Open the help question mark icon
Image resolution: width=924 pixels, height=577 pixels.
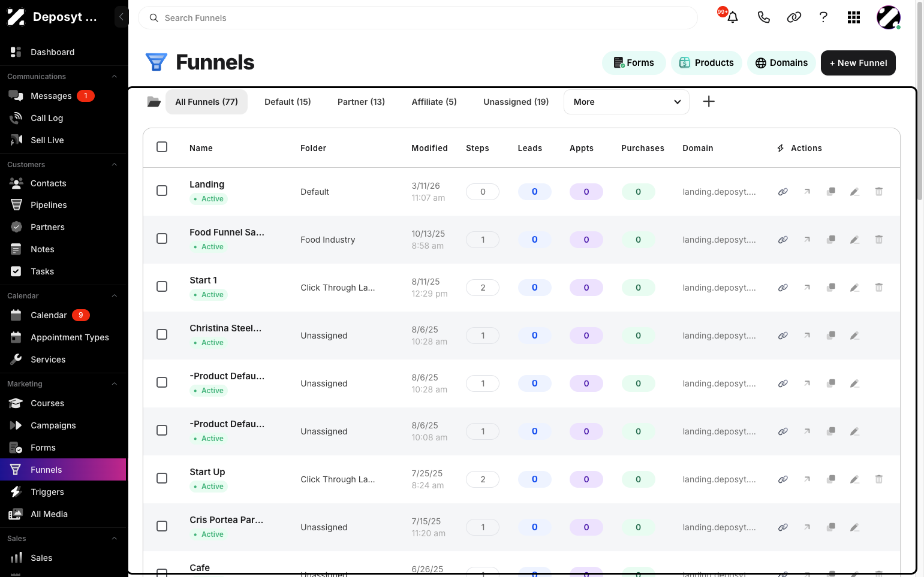(823, 17)
